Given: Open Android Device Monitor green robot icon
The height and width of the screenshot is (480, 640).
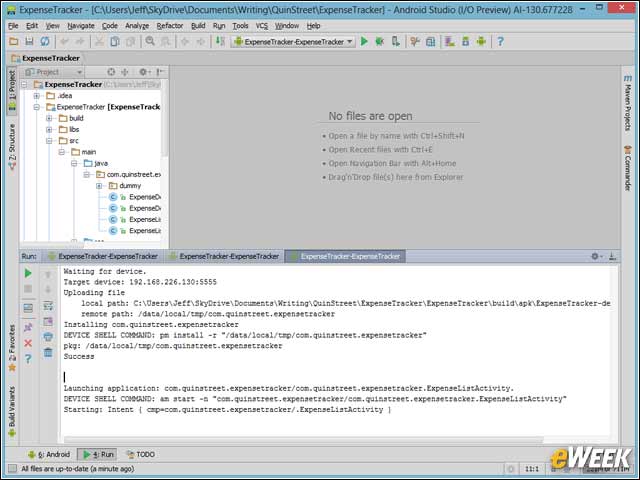Looking at the screenshot, I should [x=481, y=42].
